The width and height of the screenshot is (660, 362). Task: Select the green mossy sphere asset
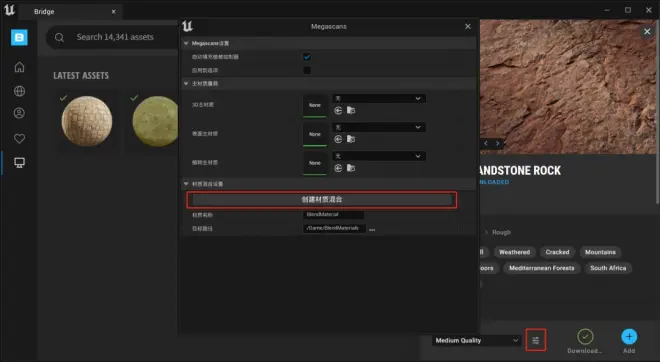[155, 122]
